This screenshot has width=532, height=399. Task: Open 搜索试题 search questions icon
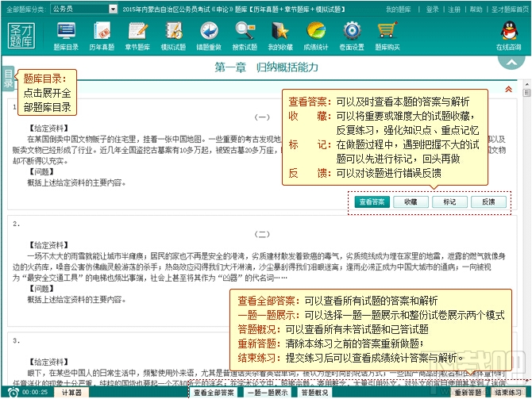245,36
